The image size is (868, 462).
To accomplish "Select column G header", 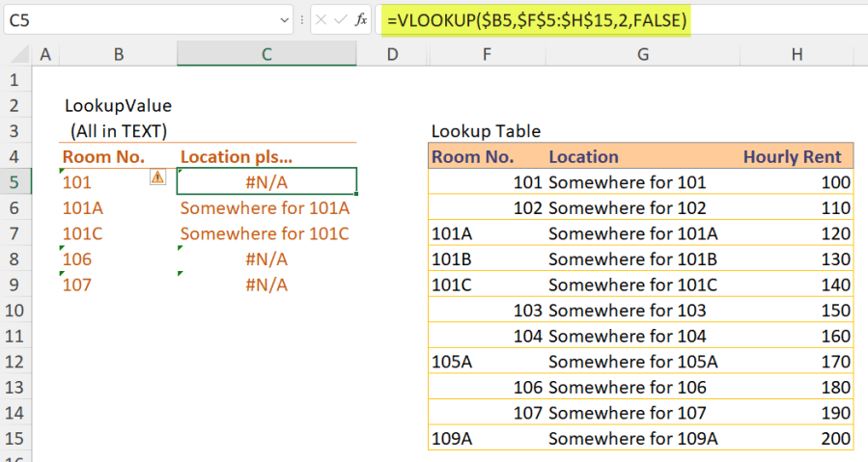I will (642, 55).
